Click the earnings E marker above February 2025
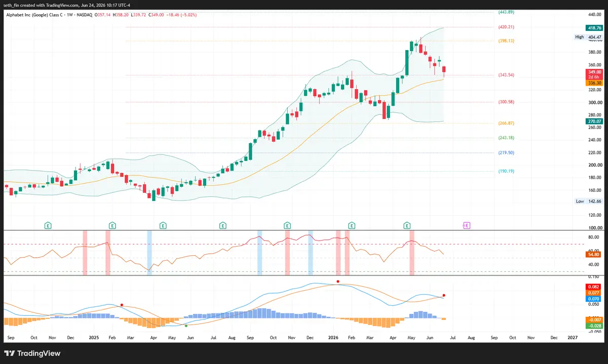The width and height of the screenshot is (608, 364). pos(112,225)
